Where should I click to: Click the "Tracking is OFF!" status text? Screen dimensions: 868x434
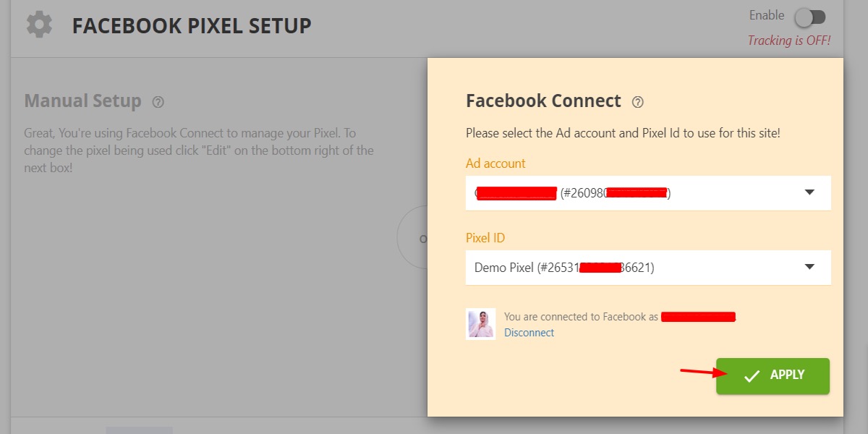[x=788, y=41]
